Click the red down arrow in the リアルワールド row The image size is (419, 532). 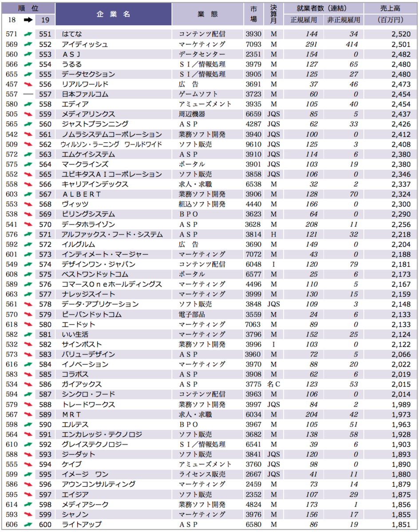pyautogui.click(x=28, y=84)
